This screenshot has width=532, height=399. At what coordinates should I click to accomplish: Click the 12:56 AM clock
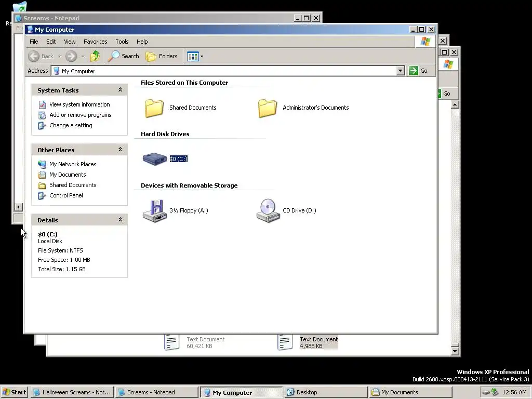click(x=514, y=392)
